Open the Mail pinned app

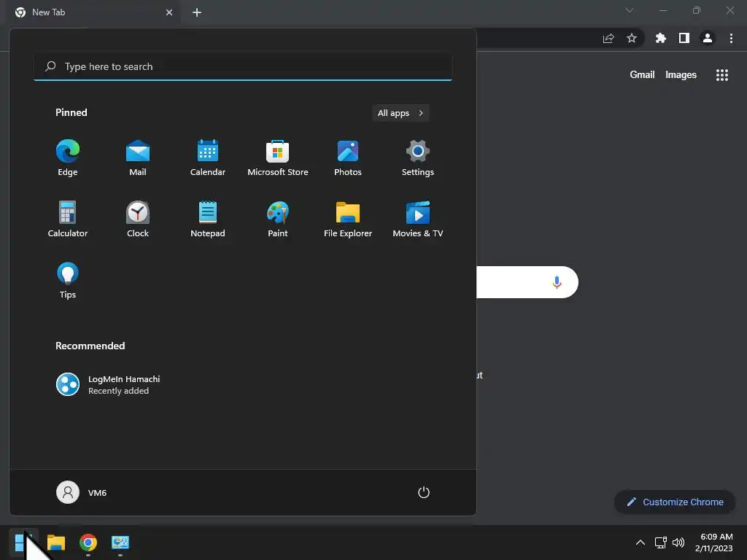click(x=138, y=158)
